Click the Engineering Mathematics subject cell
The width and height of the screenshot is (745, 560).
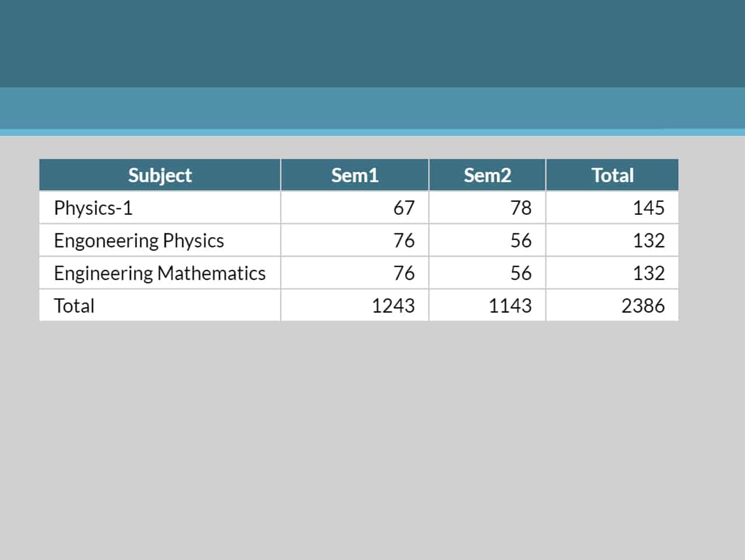159,272
